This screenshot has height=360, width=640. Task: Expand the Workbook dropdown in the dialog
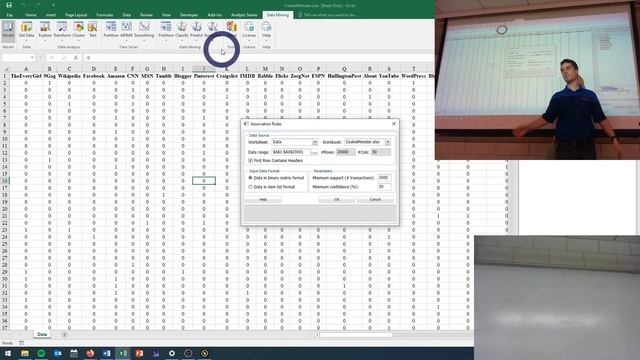(388, 142)
